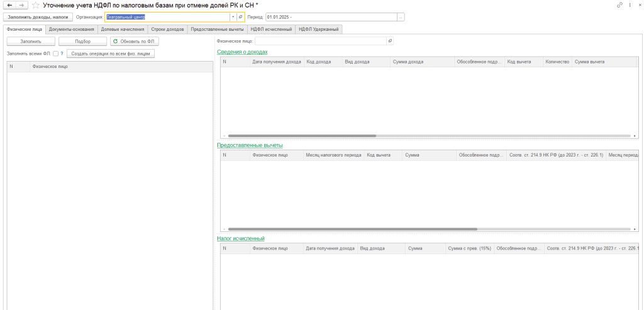The image size is (644, 310).
Task: Open the vertical three-dot more menu
Action: pos(630,5)
